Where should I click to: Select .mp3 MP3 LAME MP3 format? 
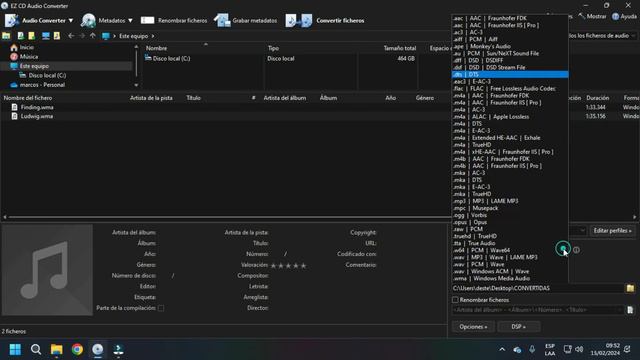(x=510, y=201)
